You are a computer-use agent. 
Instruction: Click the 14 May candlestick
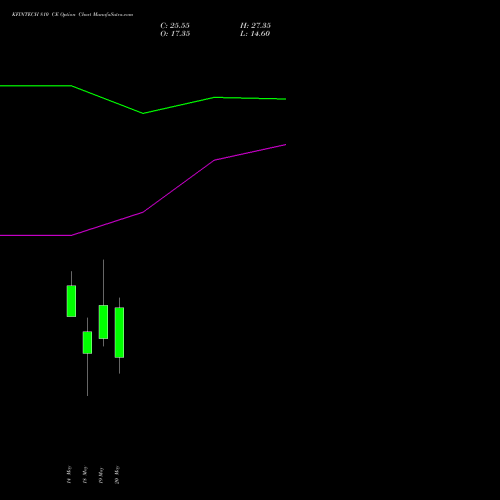71,301
